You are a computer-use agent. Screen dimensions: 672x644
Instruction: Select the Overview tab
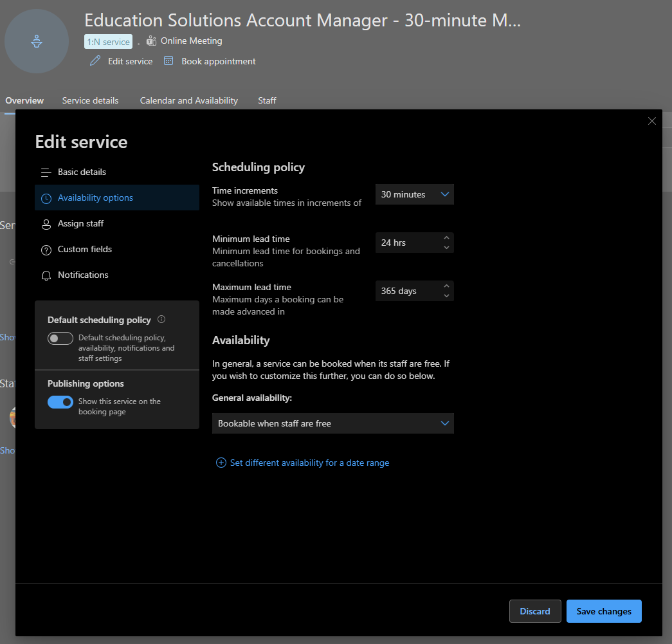click(x=24, y=100)
